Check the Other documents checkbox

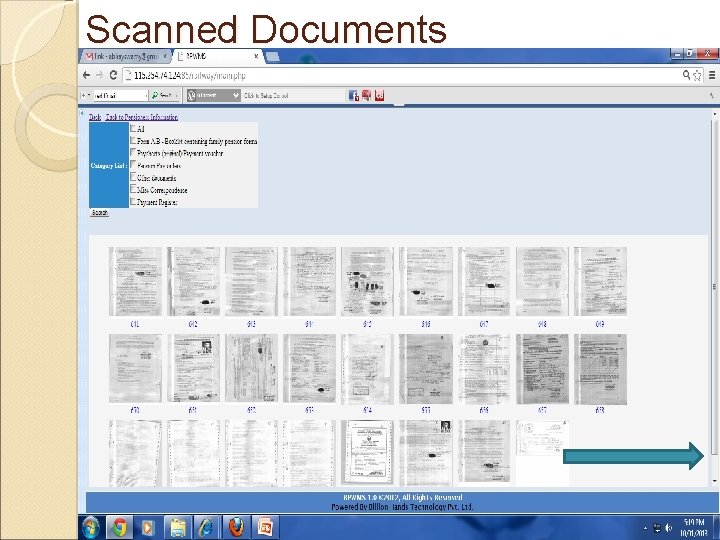pos(134,177)
